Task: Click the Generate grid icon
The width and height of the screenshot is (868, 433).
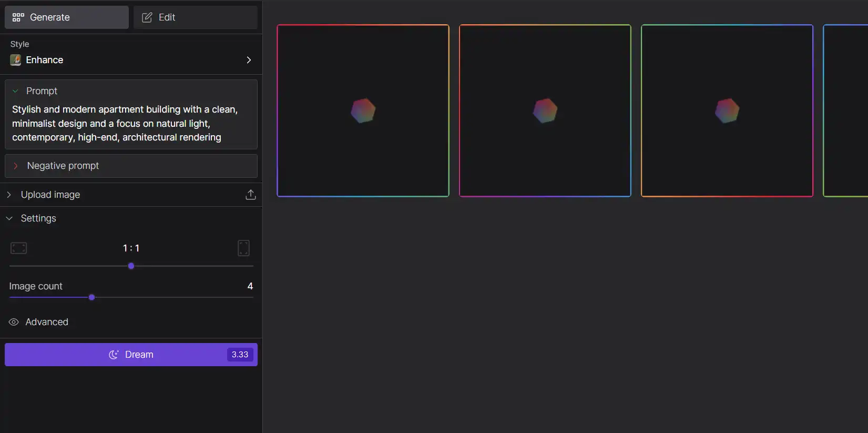Action: pos(18,17)
